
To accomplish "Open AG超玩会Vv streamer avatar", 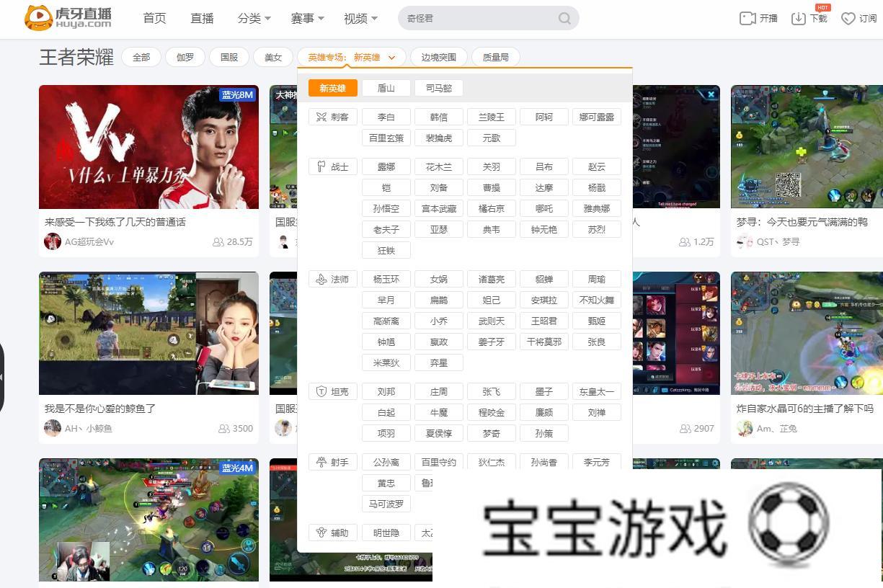I will (x=53, y=241).
